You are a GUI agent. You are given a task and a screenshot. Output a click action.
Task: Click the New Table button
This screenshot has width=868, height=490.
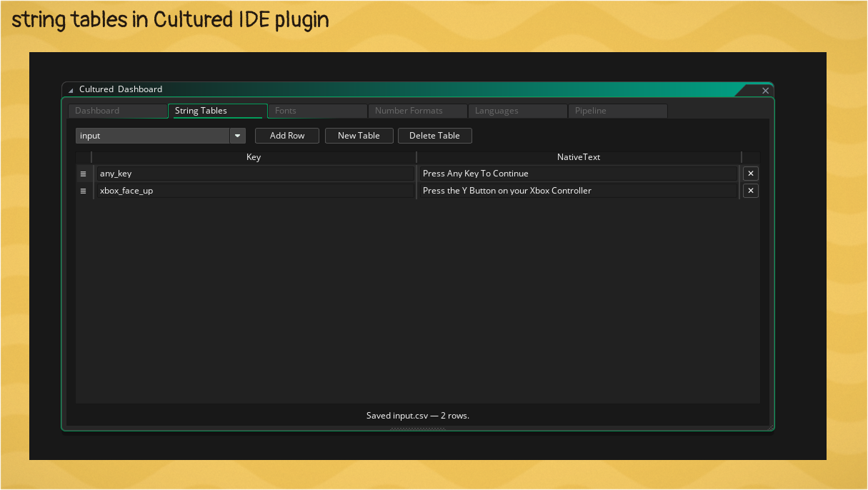click(x=359, y=136)
